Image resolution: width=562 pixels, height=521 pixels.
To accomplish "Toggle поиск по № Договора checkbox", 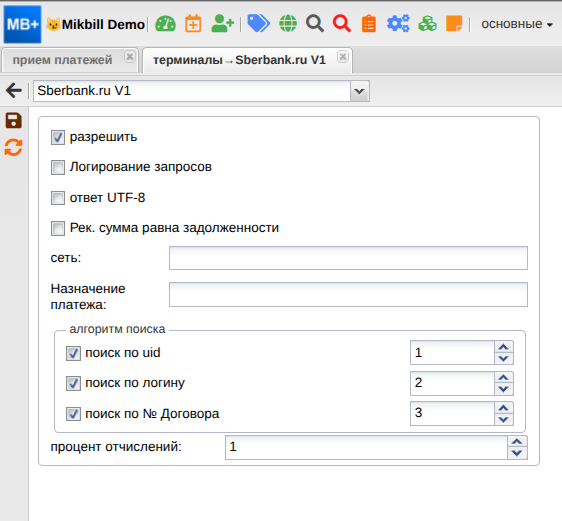I will pyautogui.click(x=73, y=414).
